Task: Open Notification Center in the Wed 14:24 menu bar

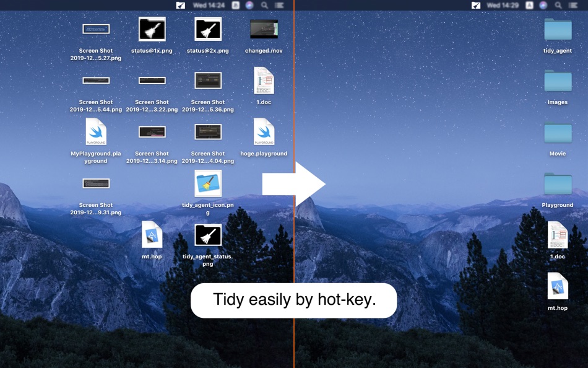Action: pyautogui.click(x=279, y=5)
